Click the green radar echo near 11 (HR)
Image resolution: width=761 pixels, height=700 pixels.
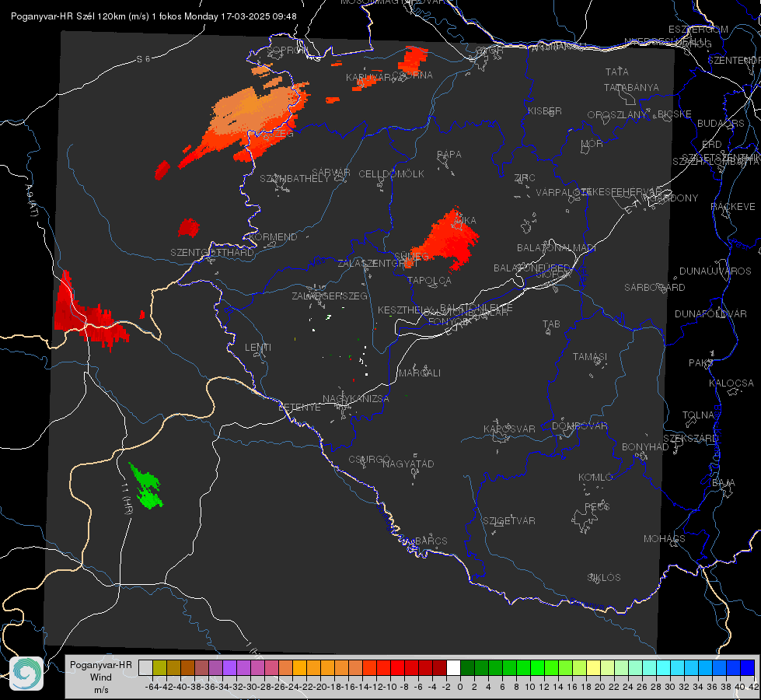[x=146, y=486]
